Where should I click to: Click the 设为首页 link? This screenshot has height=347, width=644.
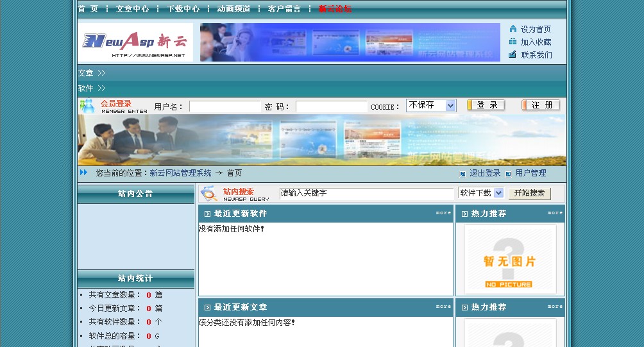pos(536,29)
